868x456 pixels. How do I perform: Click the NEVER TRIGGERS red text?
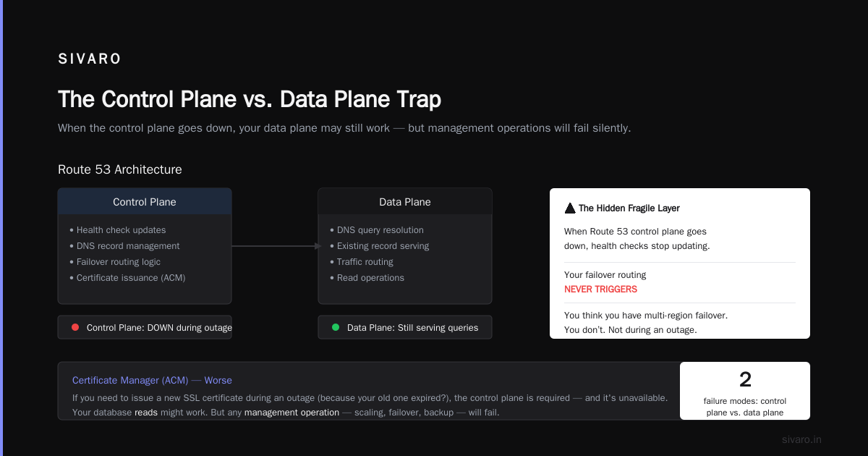tap(600, 289)
